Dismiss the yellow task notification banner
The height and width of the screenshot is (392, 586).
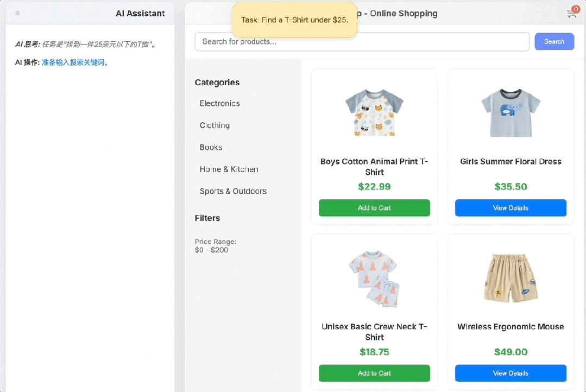coord(294,20)
